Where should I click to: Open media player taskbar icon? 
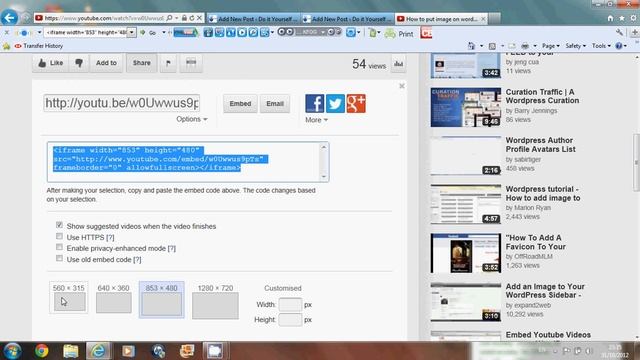coord(128,351)
